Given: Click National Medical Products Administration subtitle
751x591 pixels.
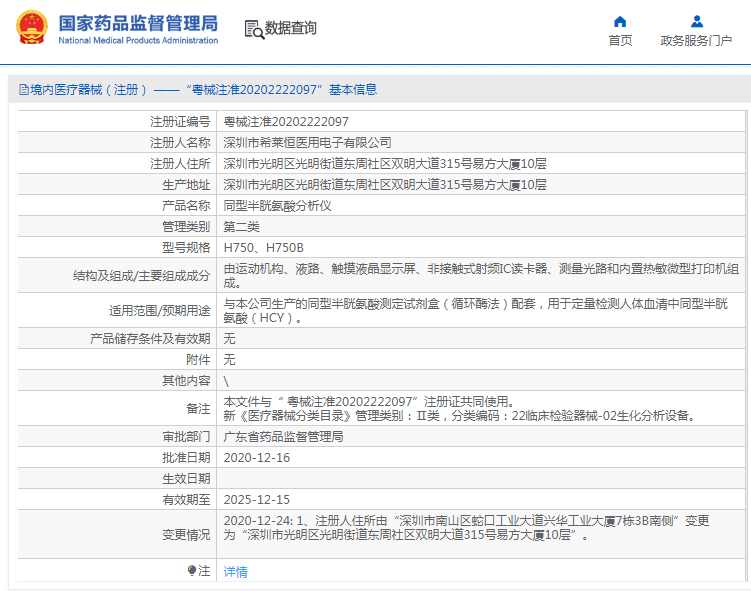Looking at the screenshot, I should 138,41.
